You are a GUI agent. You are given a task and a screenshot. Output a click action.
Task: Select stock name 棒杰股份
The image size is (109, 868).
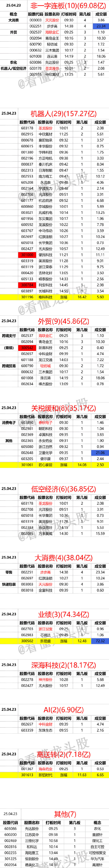click(45, 384)
